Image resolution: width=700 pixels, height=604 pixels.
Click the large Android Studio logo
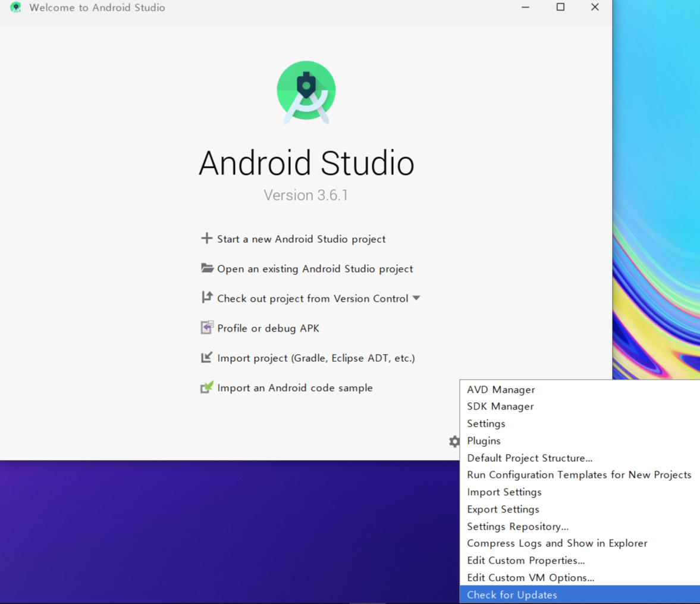[306, 92]
